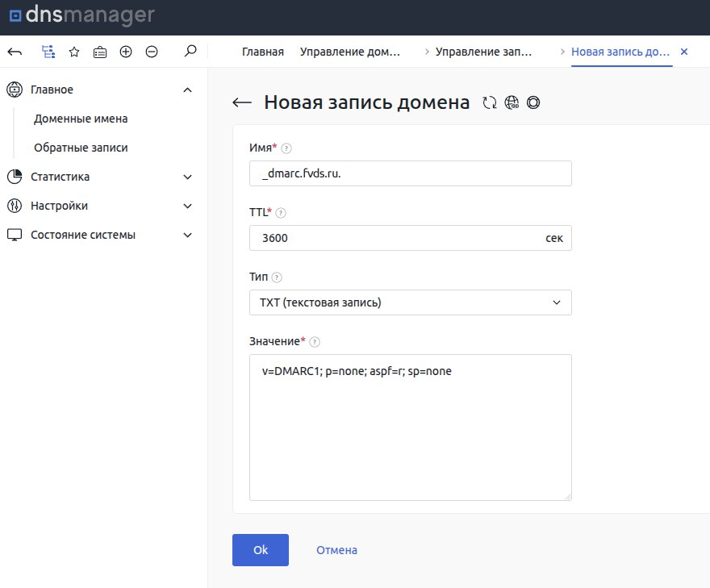Image resolution: width=710 pixels, height=588 pixels.
Task: Open help hint for Тип field
Action: pyautogui.click(x=277, y=277)
